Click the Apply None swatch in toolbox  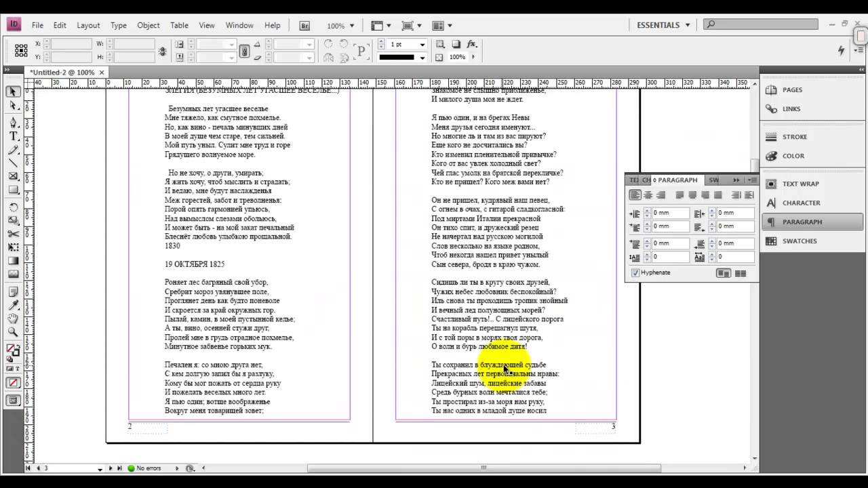tap(13, 383)
